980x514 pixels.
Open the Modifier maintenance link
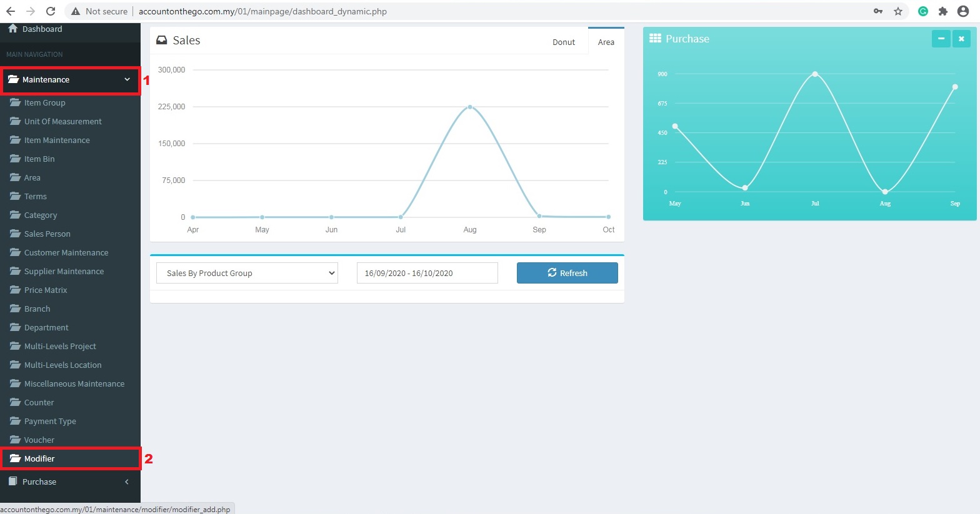point(39,458)
